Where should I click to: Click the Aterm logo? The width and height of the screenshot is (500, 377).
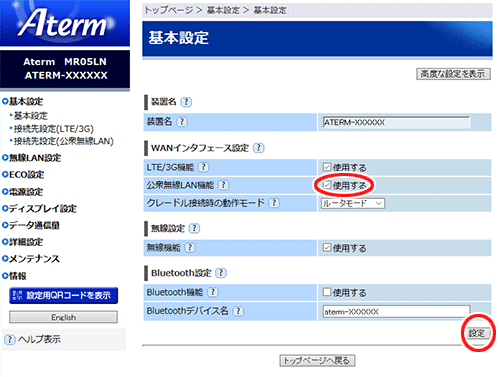65,23
